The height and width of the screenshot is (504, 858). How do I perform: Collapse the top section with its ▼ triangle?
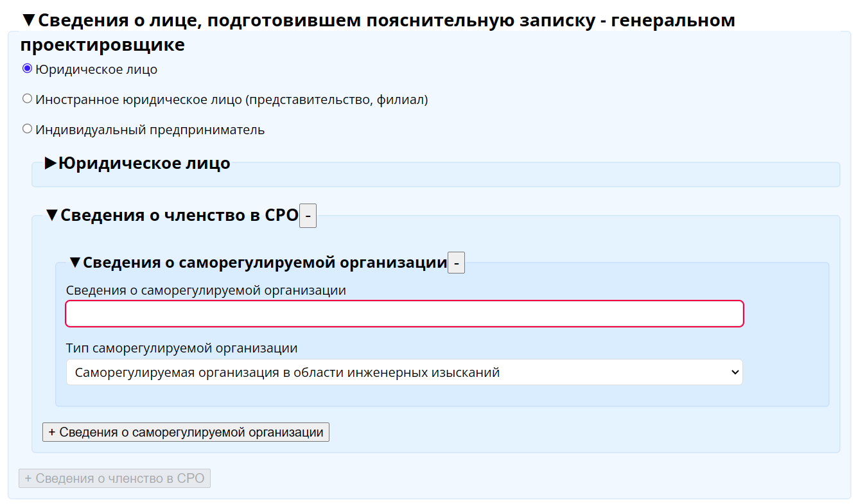coord(28,21)
